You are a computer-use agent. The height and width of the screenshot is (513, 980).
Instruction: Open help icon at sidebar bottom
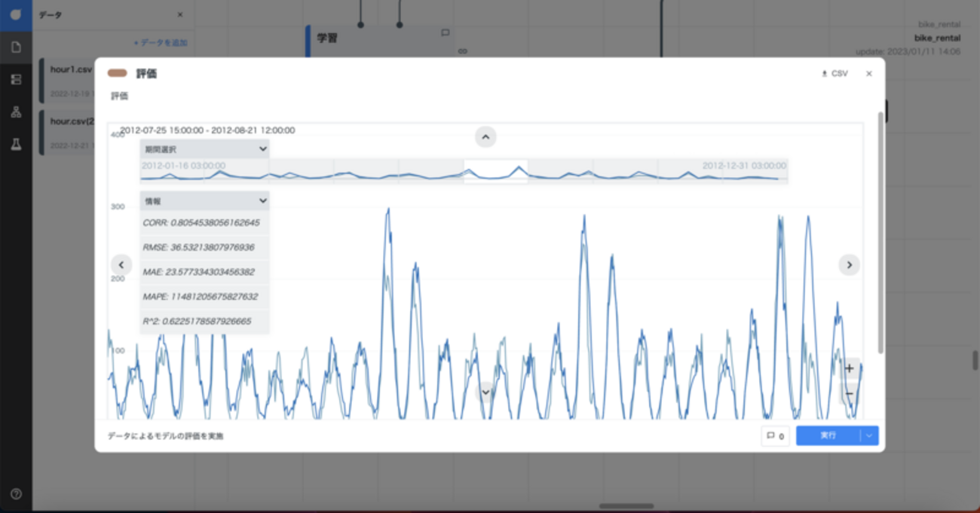click(x=16, y=494)
